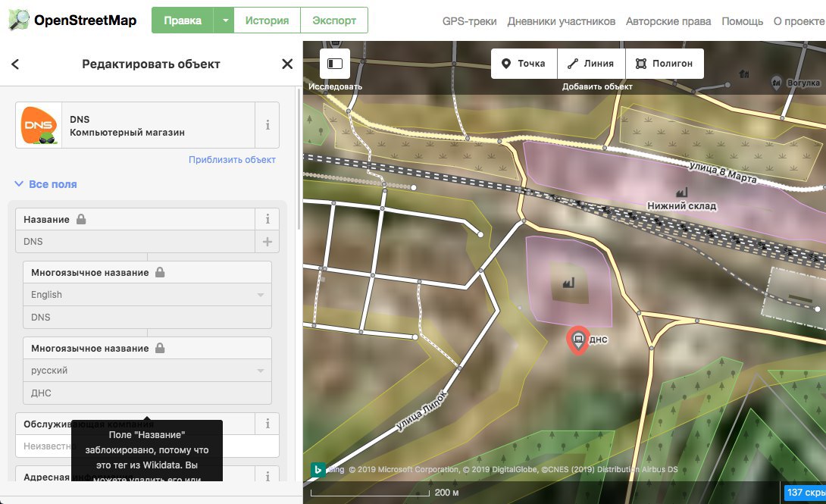Show info for Адресная информация field
Image resolution: width=826 pixels, height=504 pixels.
(x=267, y=476)
